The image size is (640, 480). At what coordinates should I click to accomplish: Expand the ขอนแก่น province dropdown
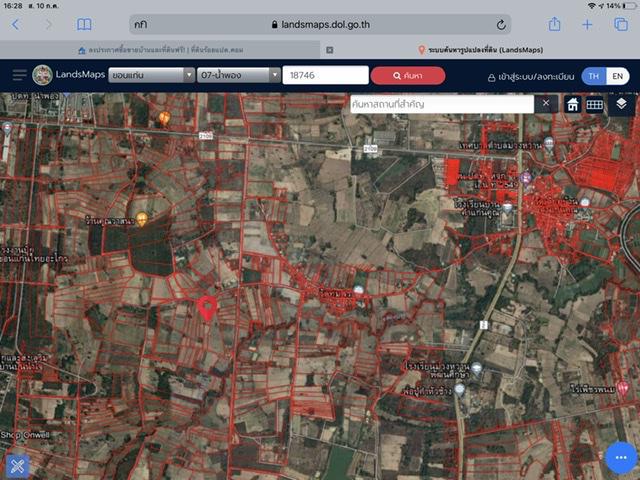(x=151, y=76)
